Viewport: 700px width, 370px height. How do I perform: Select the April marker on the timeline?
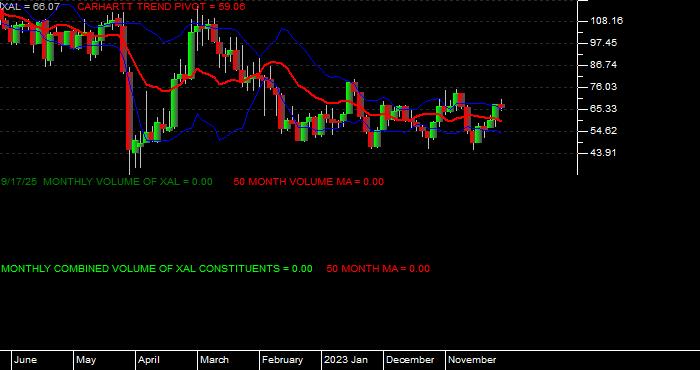[149, 360]
